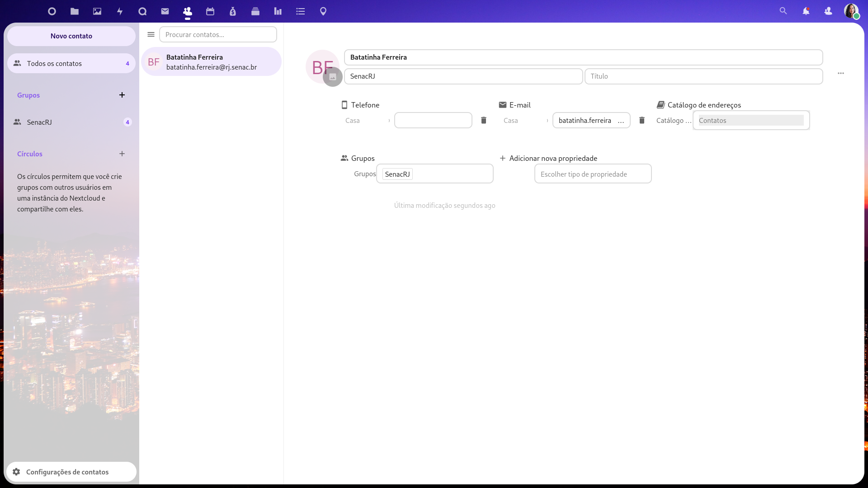Open the Mail app icon
Screen dimensions: 868x488
point(165,11)
